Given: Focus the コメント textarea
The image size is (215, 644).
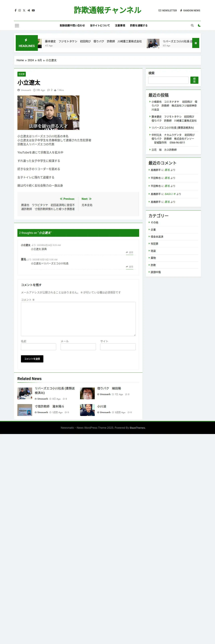Looking at the screenshot, I should point(78,319).
